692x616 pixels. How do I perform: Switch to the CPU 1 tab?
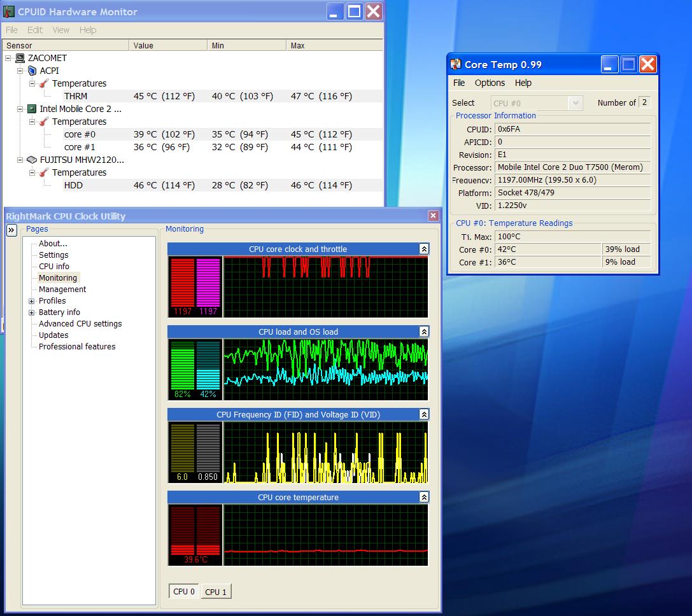[216, 592]
